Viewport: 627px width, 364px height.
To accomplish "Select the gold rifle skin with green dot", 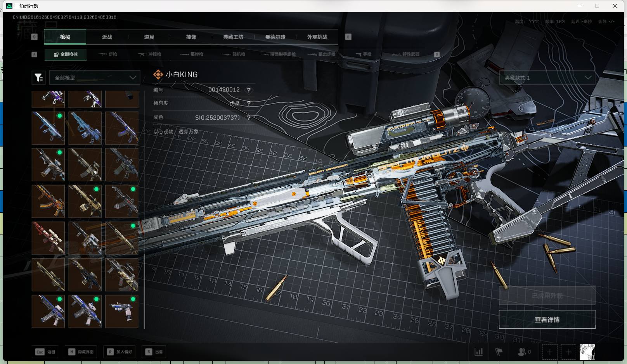I will tap(85, 202).
